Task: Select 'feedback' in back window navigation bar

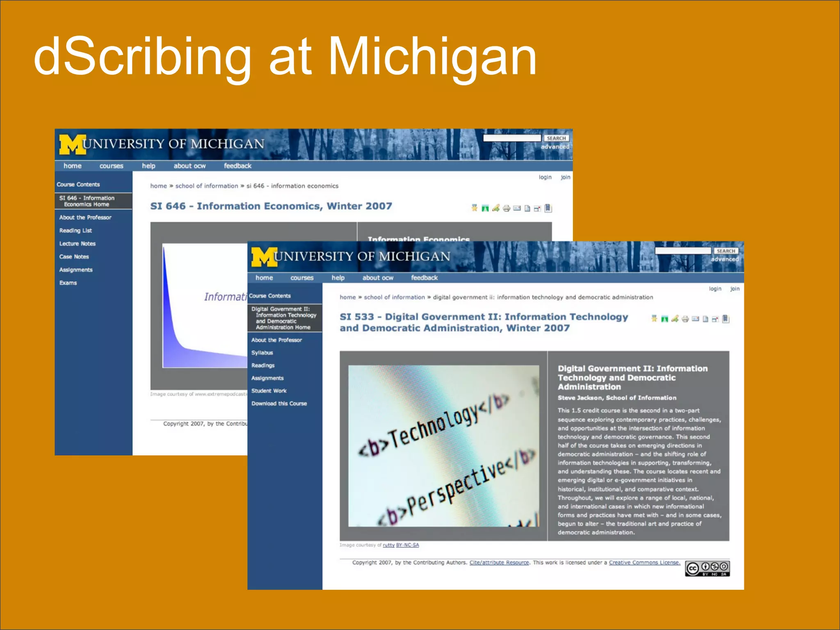Action: [237, 166]
